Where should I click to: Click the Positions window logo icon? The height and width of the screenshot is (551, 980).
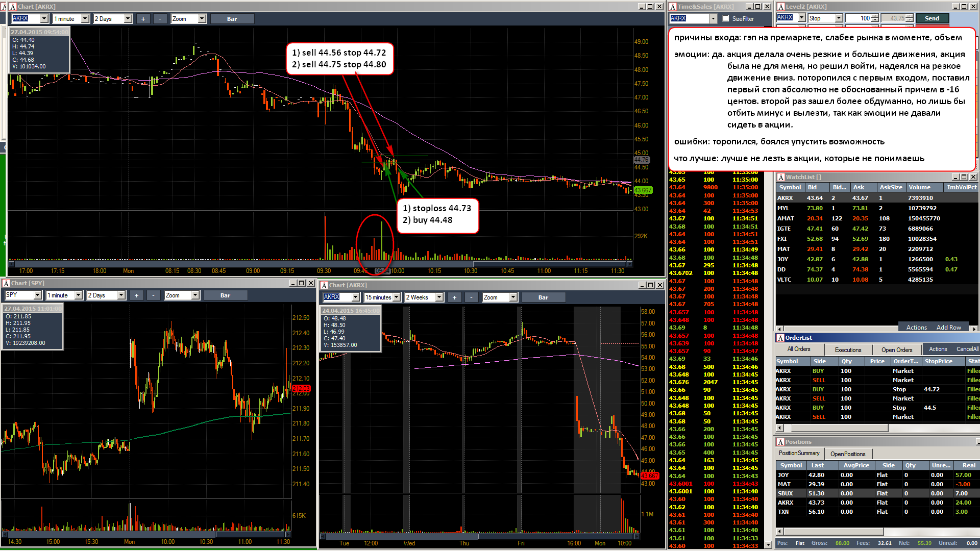[x=780, y=442]
